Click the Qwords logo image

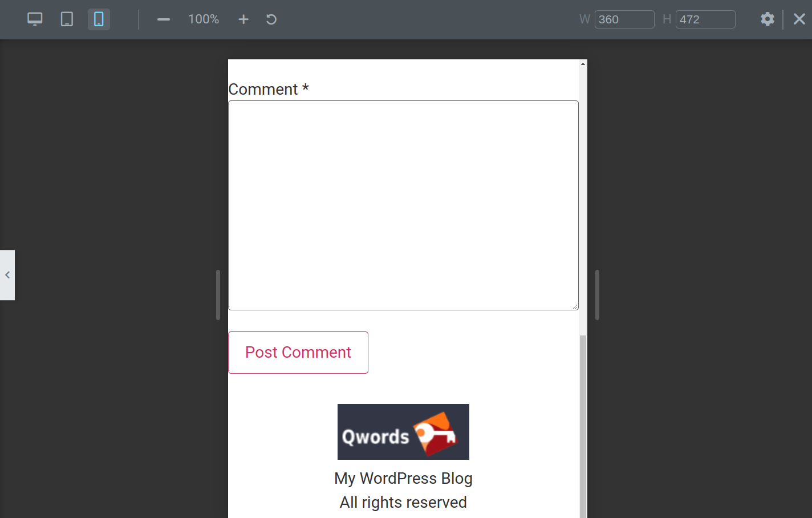click(403, 432)
